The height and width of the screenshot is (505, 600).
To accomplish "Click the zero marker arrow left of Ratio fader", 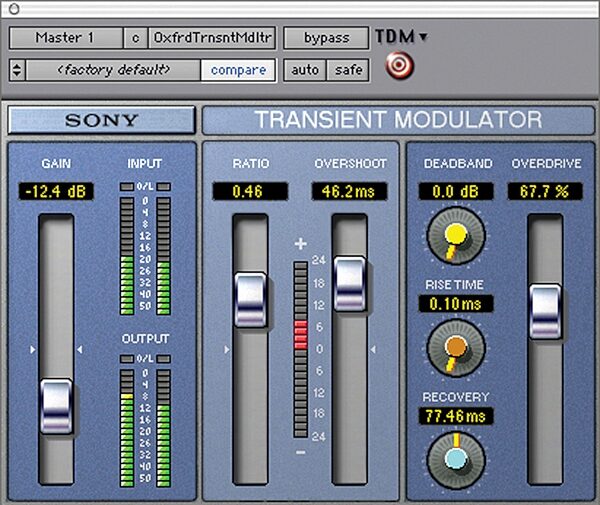I will (227, 349).
